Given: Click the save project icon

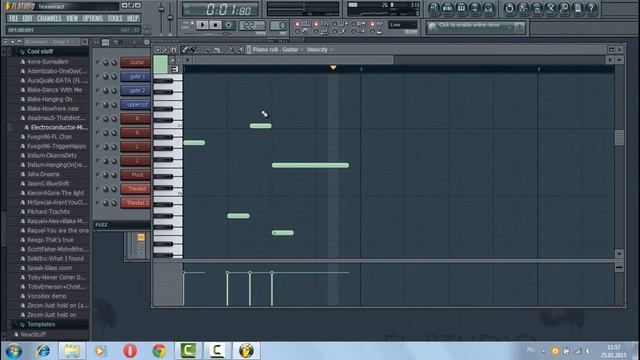Looking at the screenshot, I should tap(523, 8).
